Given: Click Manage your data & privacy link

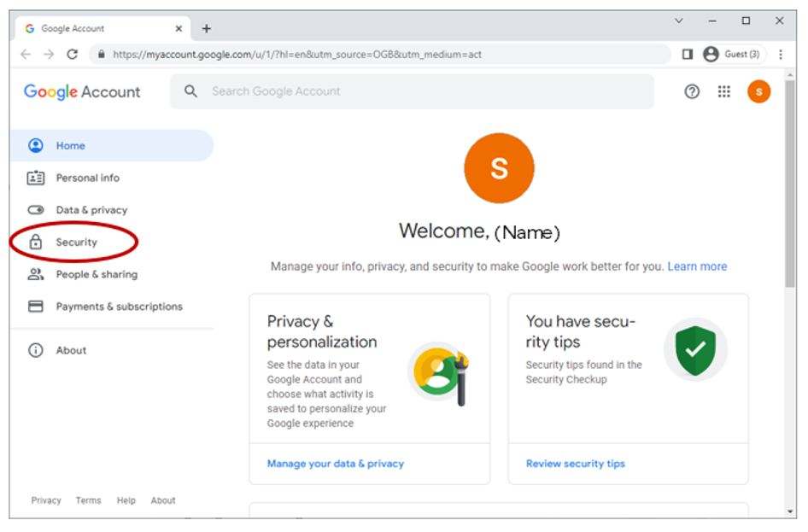Looking at the screenshot, I should [335, 464].
